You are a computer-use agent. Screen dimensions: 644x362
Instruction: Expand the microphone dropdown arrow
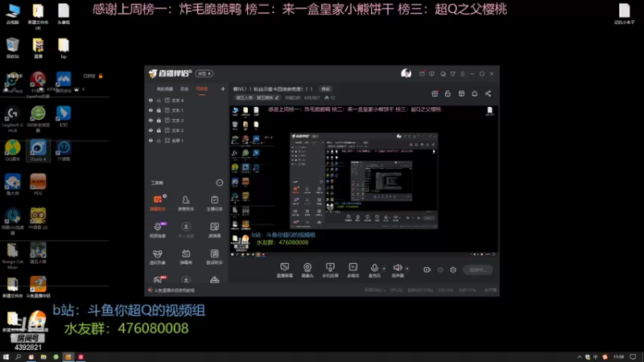(384, 269)
